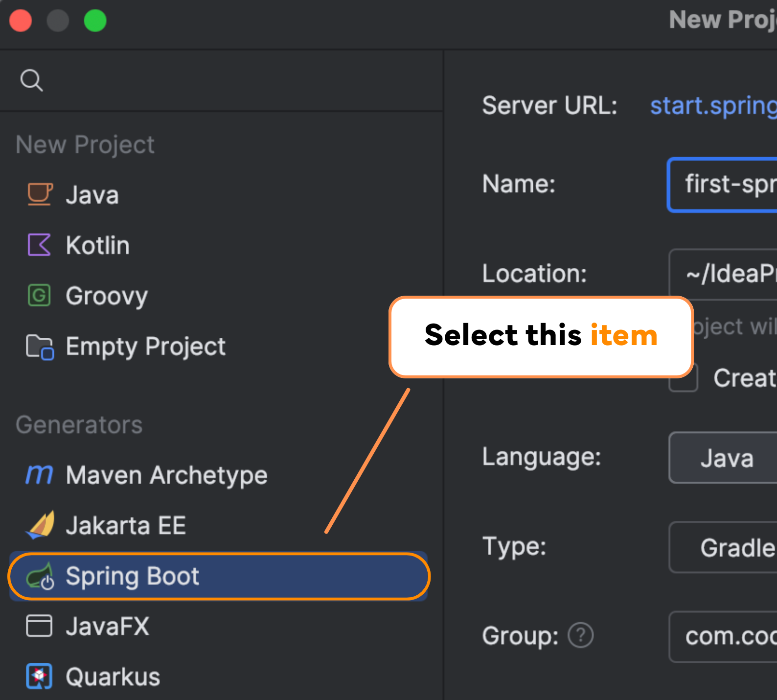Select the Maven Archetype m icon
Screen dimensions: 777x700
39,474
